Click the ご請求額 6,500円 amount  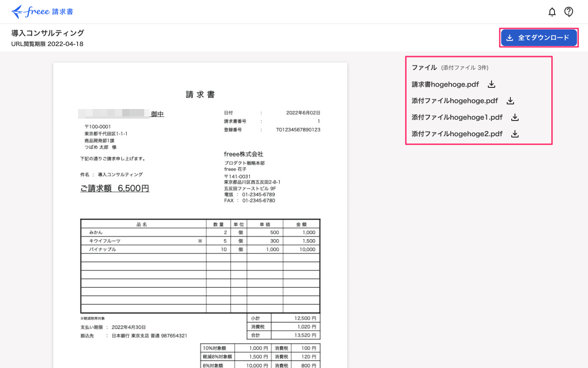click(115, 188)
